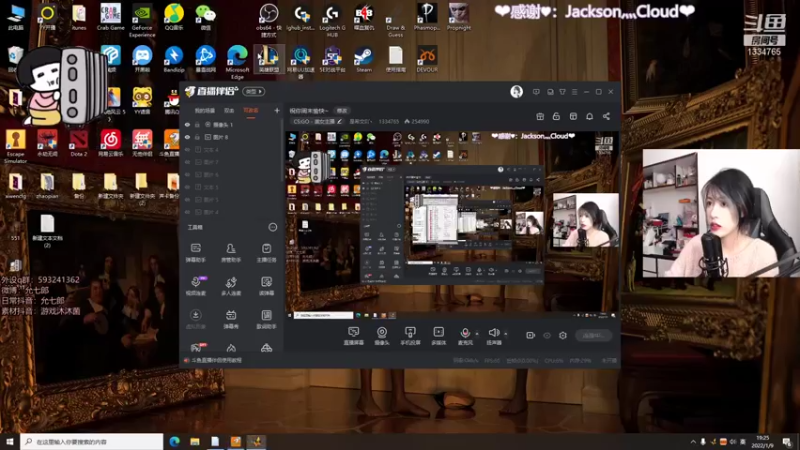Open the hamburger menu in title bar
800x450 pixels.
[574, 92]
